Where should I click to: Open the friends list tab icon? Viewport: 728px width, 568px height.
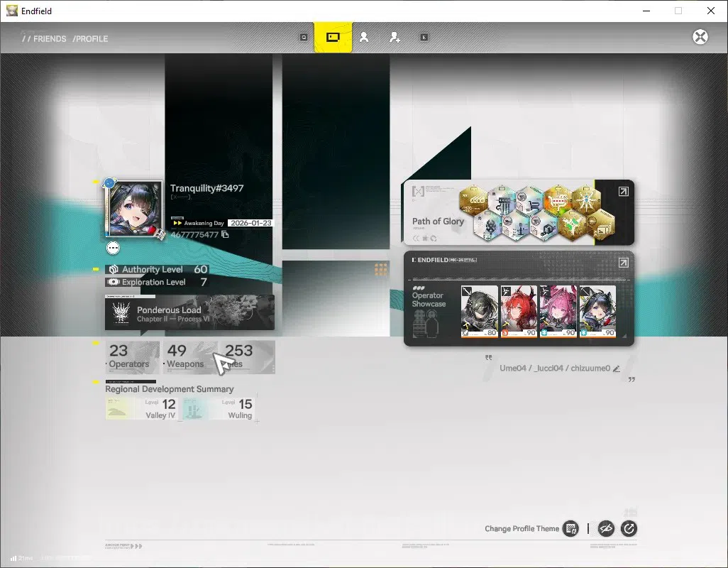(x=364, y=37)
